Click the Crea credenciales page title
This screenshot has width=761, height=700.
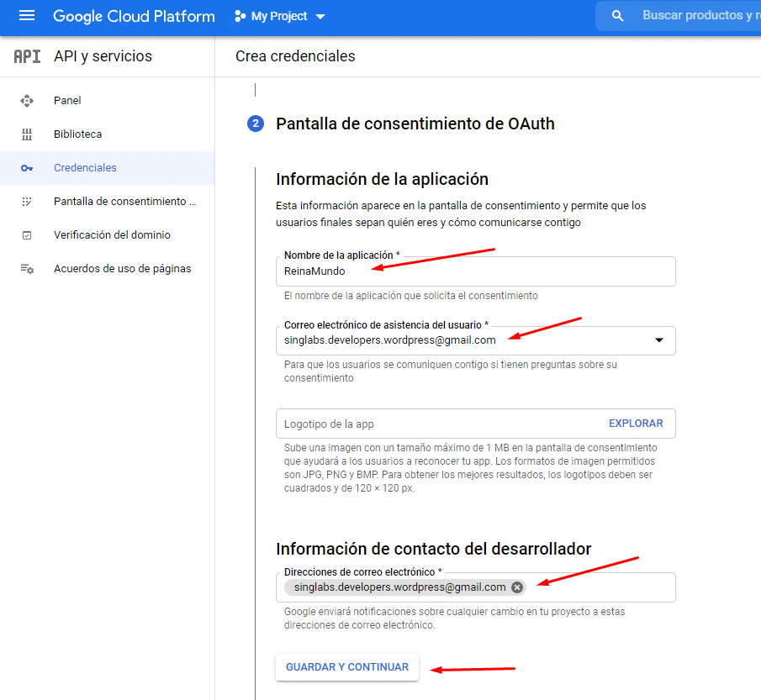tap(295, 56)
